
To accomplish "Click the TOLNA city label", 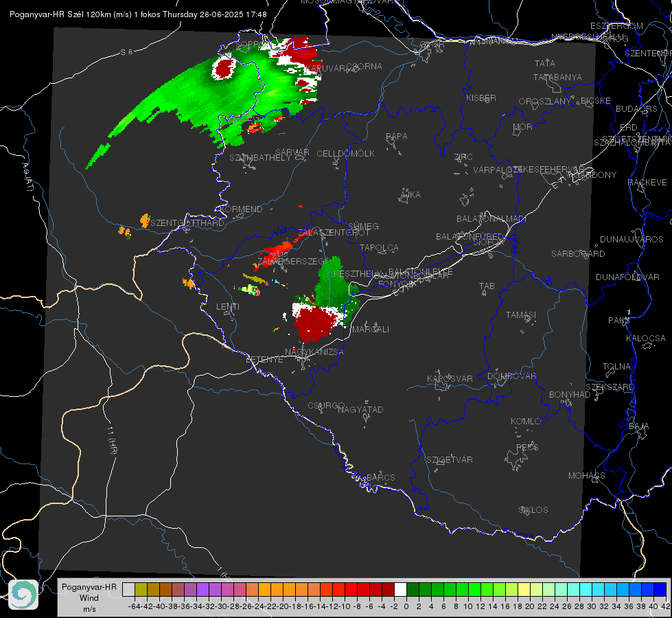I will 616,367.
